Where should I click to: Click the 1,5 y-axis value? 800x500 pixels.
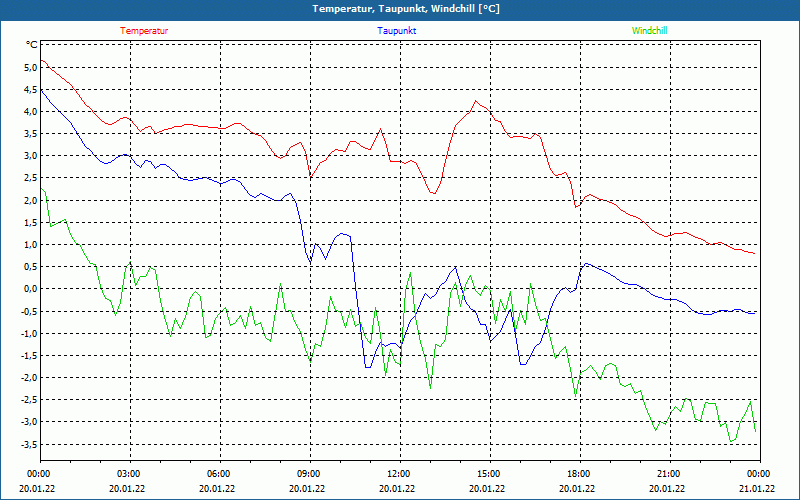[31, 222]
